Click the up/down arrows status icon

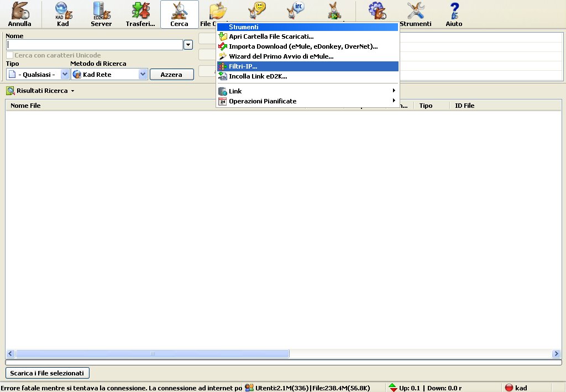tap(393, 388)
